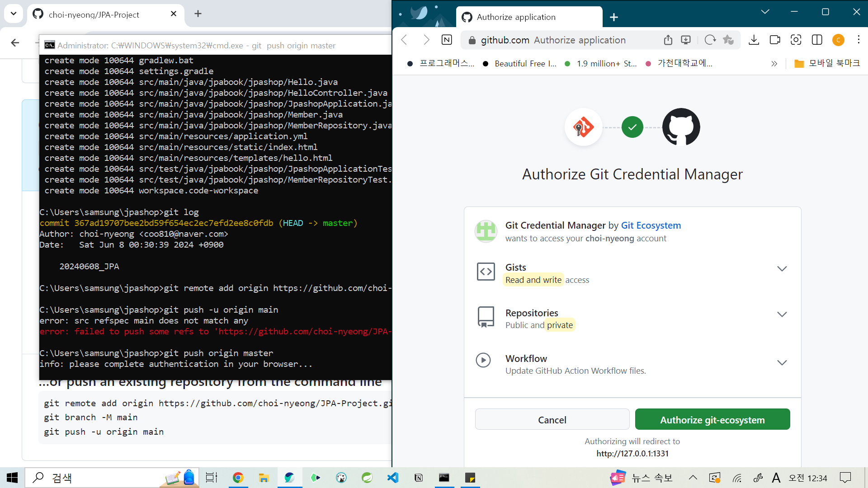
Task: Click the GitHub octocat logo
Action: 681,127
